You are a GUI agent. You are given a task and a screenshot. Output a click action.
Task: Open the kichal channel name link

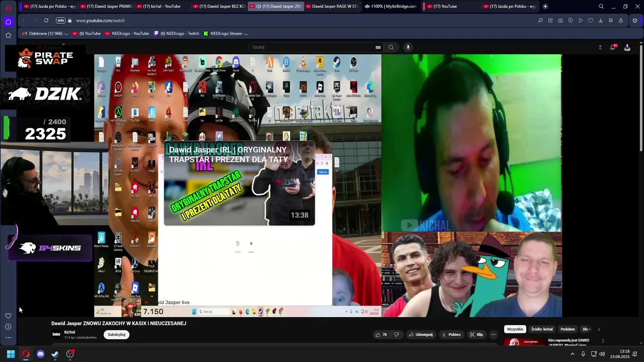pyautogui.click(x=69, y=332)
